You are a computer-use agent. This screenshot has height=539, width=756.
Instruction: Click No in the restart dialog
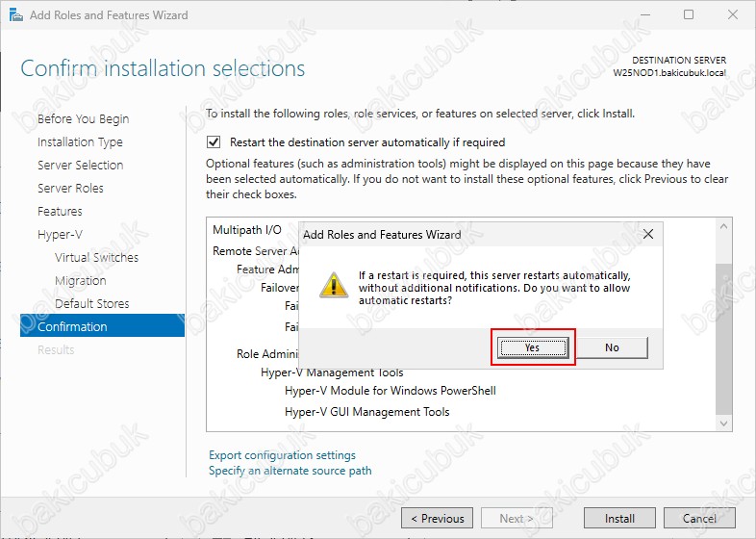612,347
